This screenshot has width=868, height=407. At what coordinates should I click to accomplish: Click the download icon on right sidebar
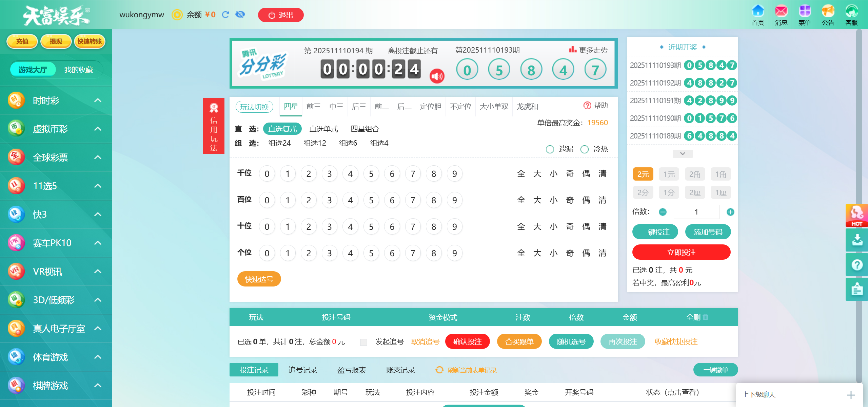(857, 240)
